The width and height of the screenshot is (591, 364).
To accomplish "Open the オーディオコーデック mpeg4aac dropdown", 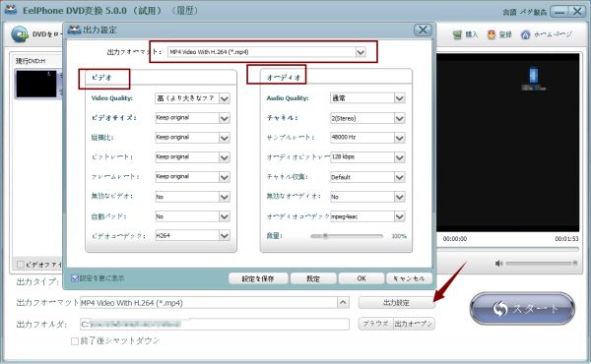I will point(400,216).
